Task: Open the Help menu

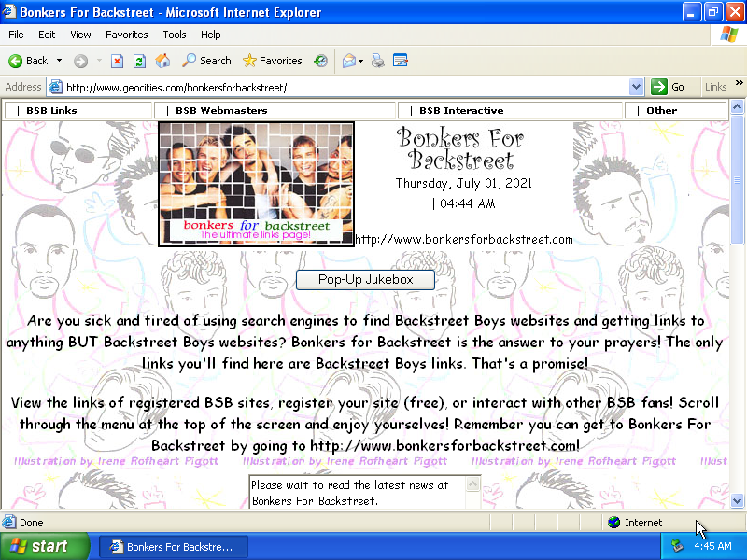Action: pyautogui.click(x=211, y=35)
